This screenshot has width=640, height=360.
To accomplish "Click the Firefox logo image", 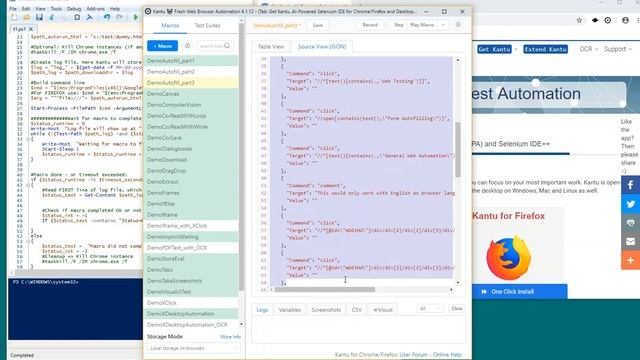I will pos(508,257).
